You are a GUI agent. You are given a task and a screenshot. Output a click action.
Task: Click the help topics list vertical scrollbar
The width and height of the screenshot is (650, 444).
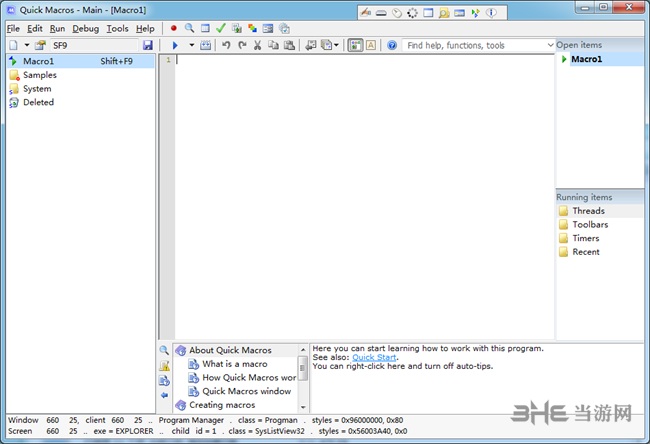click(x=302, y=372)
